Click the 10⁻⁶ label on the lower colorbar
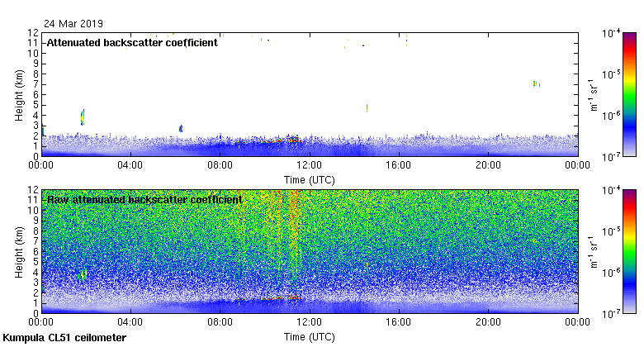Viewport: 644px width, 347px height. click(x=611, y=273)
